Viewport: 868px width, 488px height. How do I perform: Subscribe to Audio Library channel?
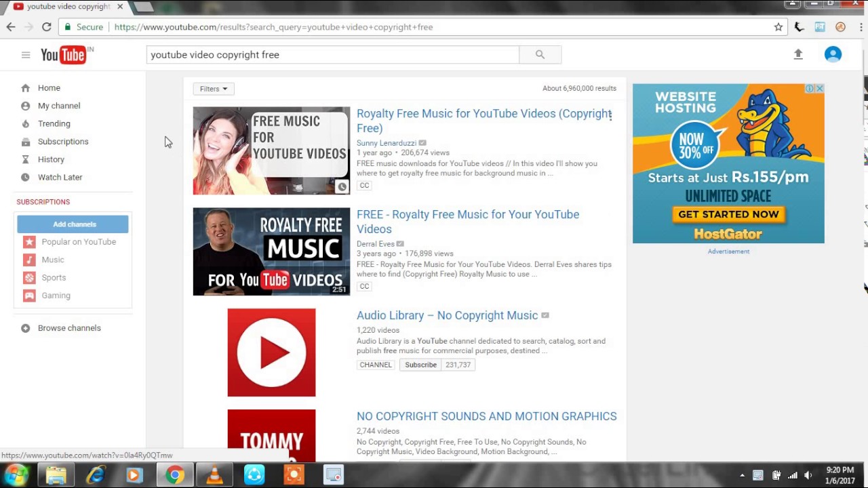click(420, 365)
